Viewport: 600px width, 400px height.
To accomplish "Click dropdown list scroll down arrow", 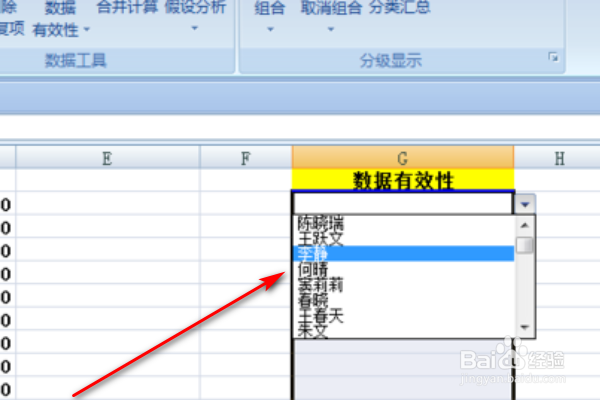I will point(525,327).
